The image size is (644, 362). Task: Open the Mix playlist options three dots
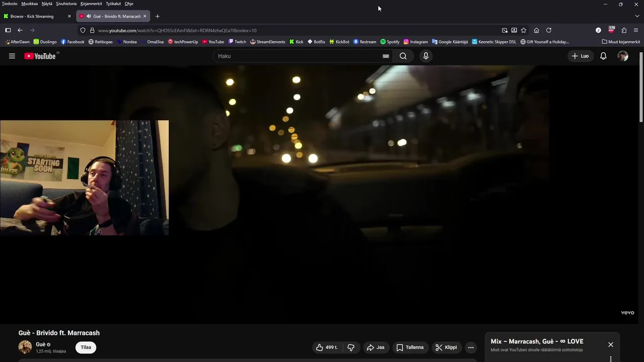coord(611,359)
